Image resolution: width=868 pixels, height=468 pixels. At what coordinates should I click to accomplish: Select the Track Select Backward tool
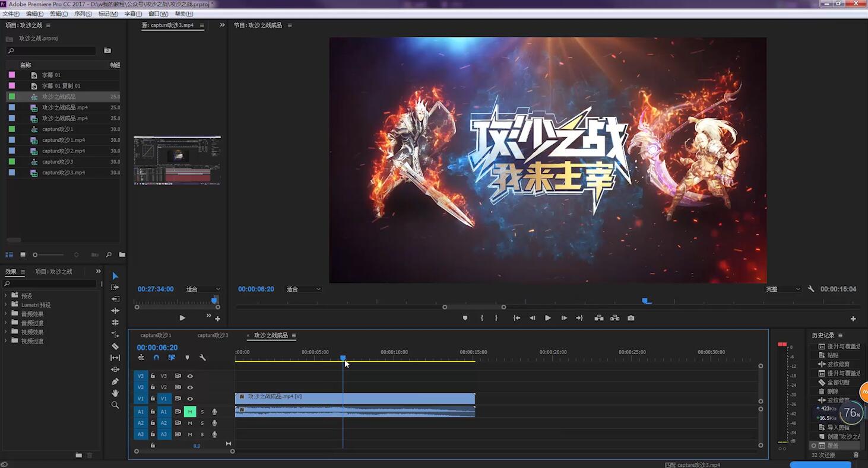115,299
